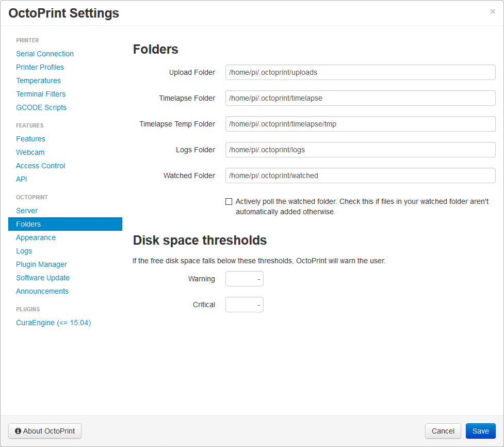
Task: Enable actively polling the watched folder
Action: coord(229,202)
